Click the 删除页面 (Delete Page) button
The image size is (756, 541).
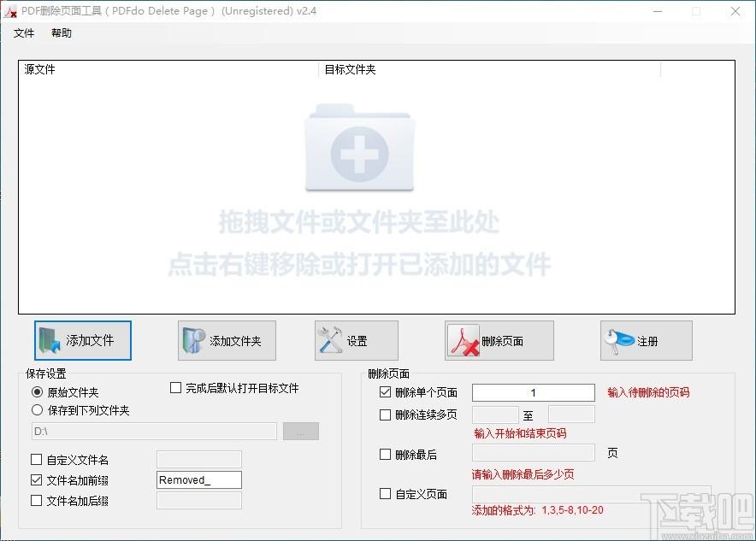coord(499,341)
